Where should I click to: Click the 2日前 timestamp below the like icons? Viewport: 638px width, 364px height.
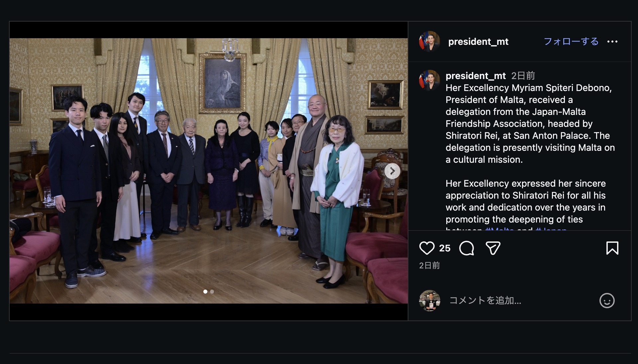point(429,265)
